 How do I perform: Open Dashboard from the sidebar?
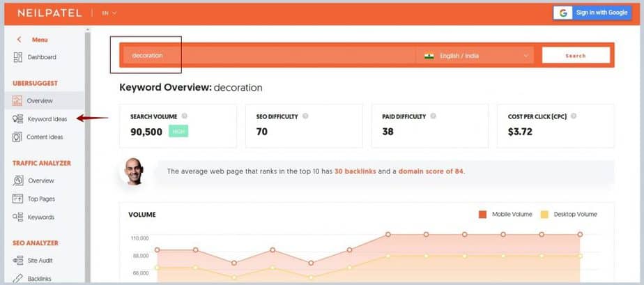coord(42,57)
